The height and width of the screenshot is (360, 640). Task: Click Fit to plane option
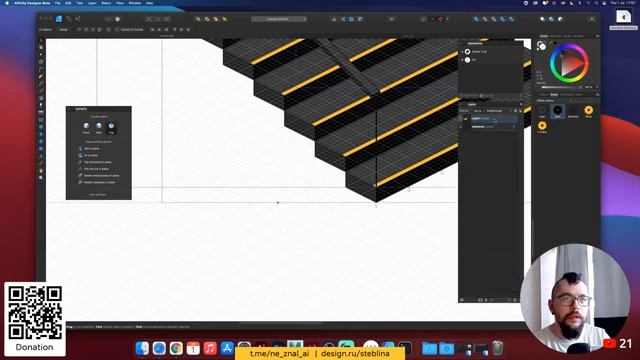point(91,155)
